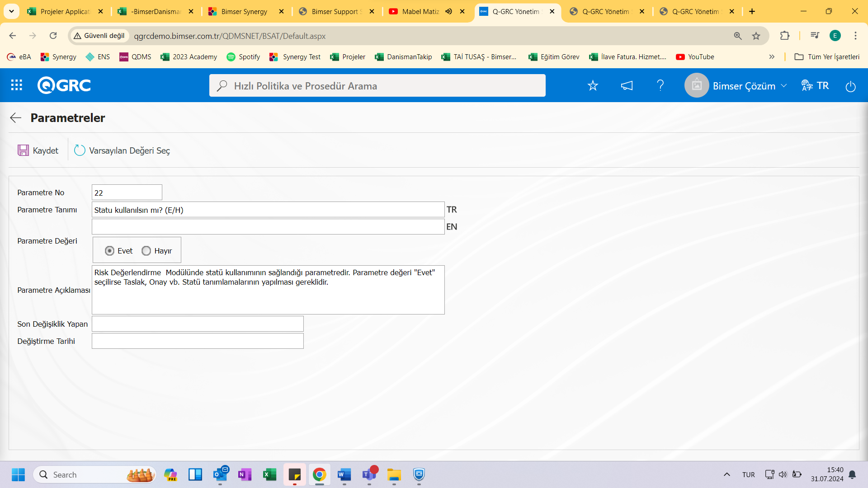Click the Varsayılan Değeri Seç button
868x488 pixels.
coord(121,150)
